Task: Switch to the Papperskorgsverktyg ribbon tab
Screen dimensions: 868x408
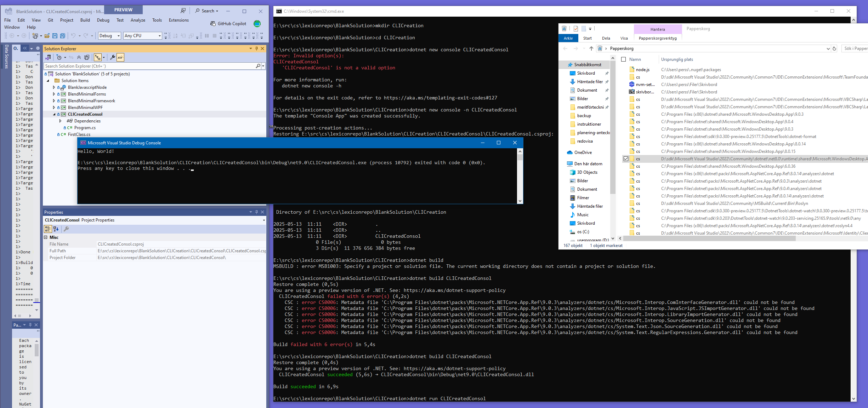Action: (x=657, y=38)
